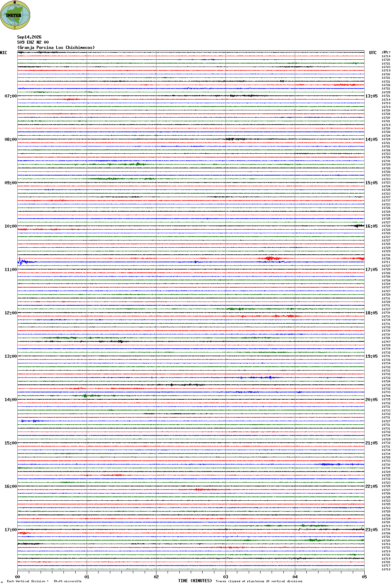This screenshot has height=586, width=392.
Task: Click the blue spike event near 10:50
Action: tap(21, 261)
